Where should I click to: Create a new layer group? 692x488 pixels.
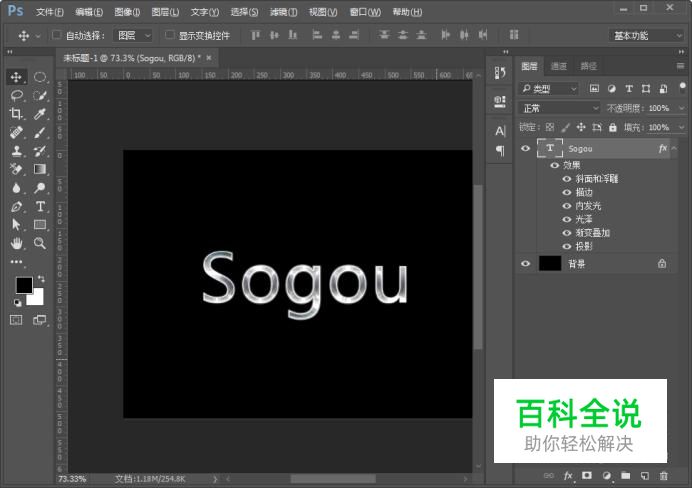click(x=625, y=476)
